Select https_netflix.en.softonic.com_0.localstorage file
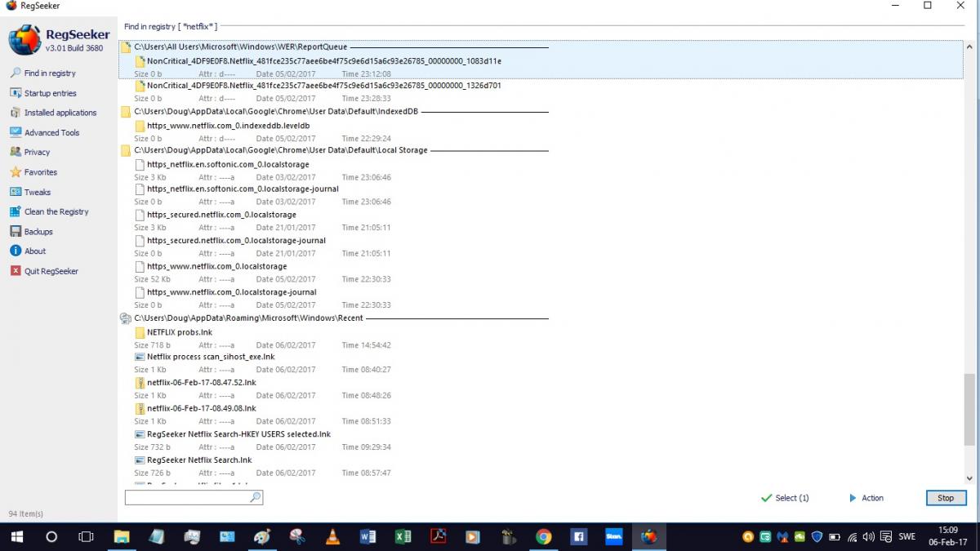 228,164
